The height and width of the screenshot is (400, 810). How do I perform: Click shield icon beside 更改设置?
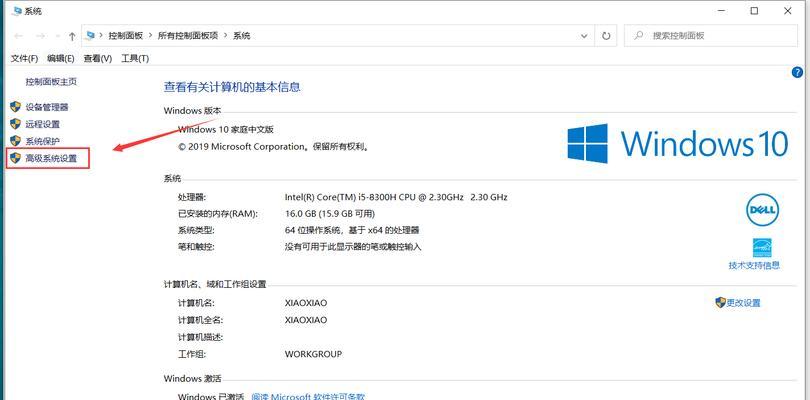[x=721, y=302]
